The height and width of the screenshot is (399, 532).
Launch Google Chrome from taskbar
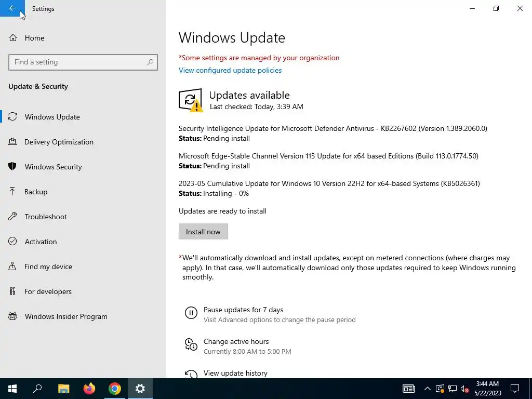click(x=115, y=389)
